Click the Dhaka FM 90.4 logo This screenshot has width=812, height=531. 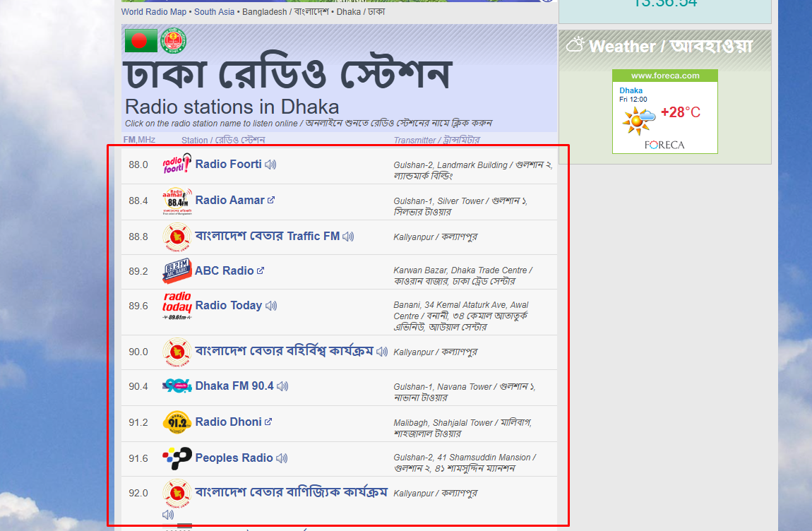coord(177,386)
